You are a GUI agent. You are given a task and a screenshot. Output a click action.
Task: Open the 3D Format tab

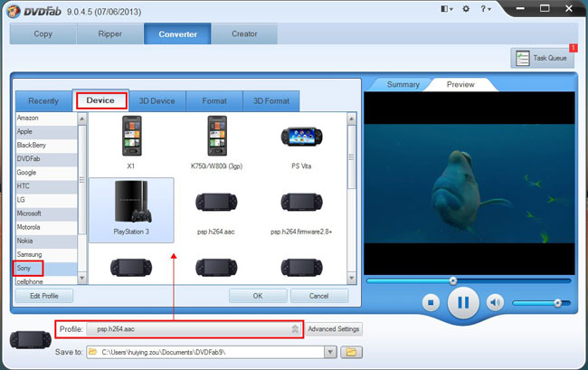(271, 101)
